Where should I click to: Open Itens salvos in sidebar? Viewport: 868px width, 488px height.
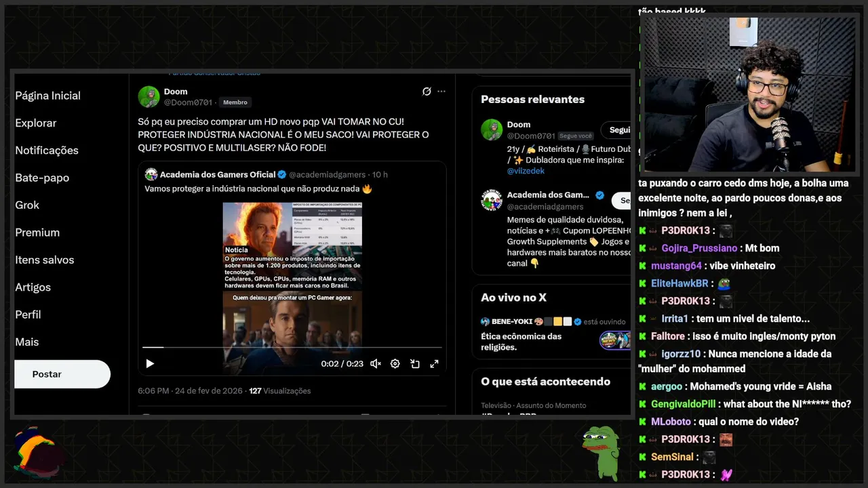45,260
